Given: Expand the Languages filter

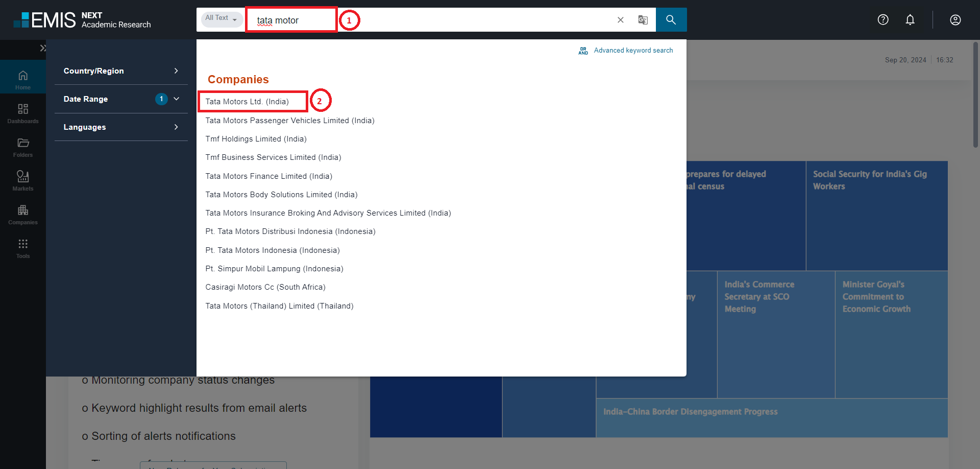Looking at the screenshot, I should (121, 127).
